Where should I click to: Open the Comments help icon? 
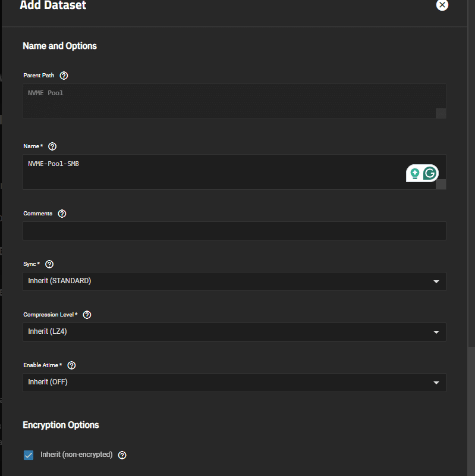tap(62, 214)
